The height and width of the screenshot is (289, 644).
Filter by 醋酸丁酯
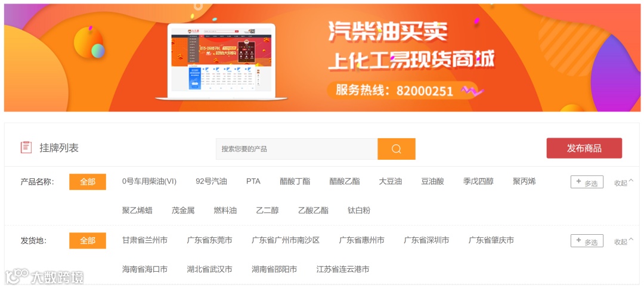(295, 182)
